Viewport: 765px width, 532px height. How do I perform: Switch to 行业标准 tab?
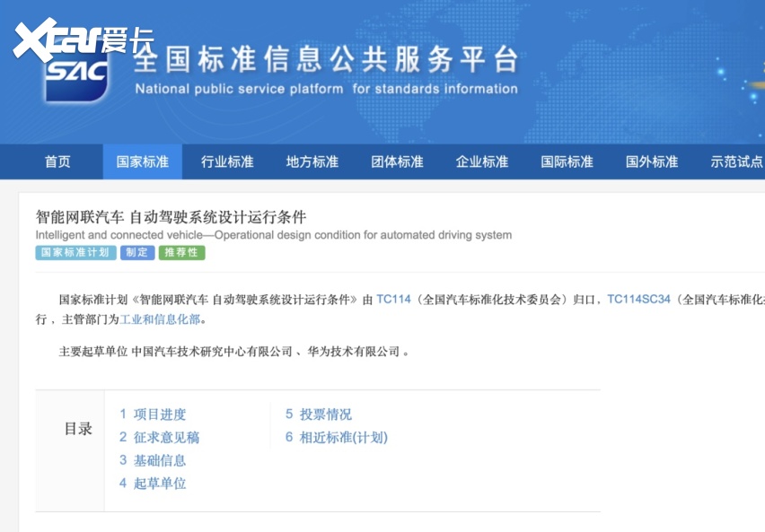[227, 161]
